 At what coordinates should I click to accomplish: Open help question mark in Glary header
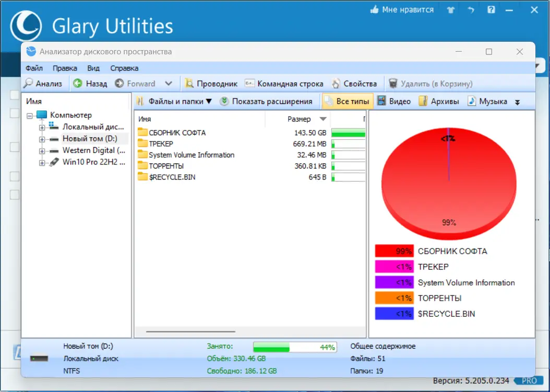click(x=491, y=10)
